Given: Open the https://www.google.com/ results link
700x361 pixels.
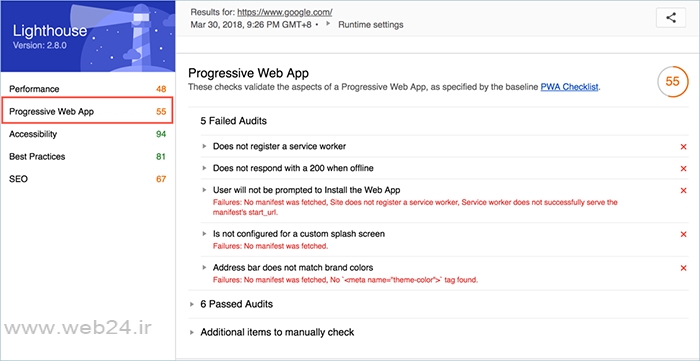Looking at the screenshot, I should pos(285,12).
